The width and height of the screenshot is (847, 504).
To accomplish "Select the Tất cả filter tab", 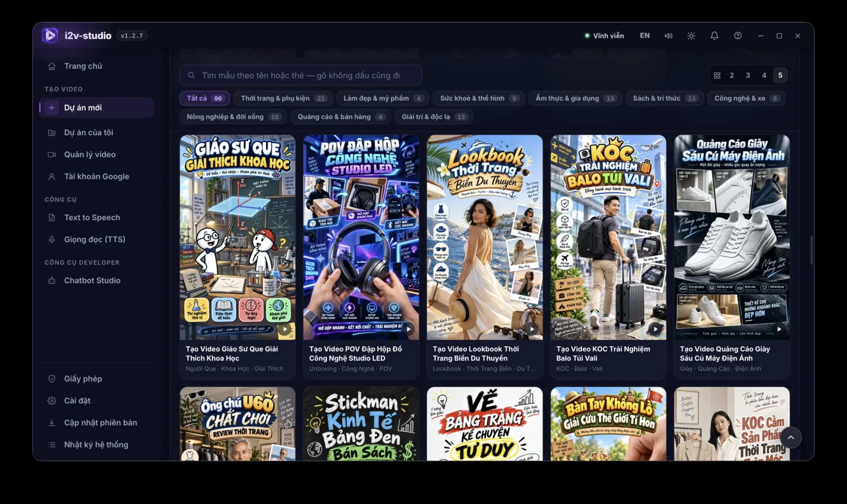I will [205, 98].
